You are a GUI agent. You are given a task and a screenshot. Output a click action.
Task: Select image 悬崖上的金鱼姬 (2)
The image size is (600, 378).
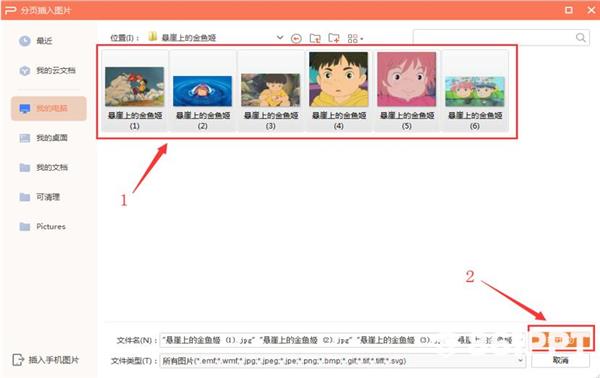pos(202,91)
